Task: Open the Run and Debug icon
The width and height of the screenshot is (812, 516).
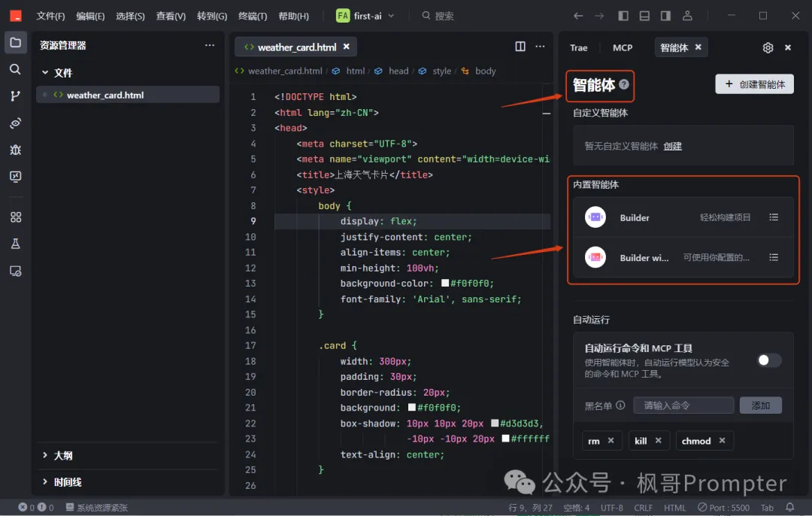Action: pyautogui.click(x=15, y=150)
